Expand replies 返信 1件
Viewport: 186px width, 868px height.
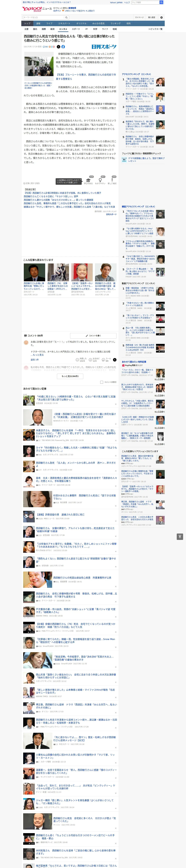pyautogui.click(x=34, y=359)
